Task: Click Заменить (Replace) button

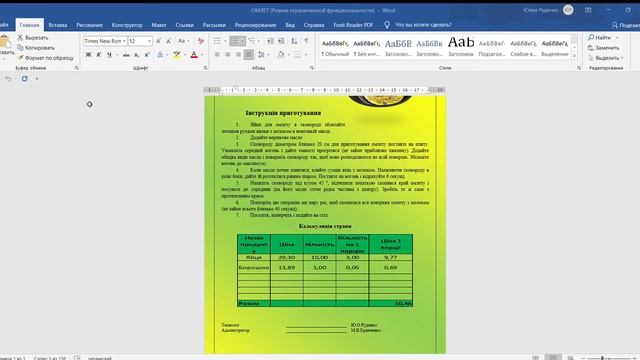Action: click(x=603, y=48)
